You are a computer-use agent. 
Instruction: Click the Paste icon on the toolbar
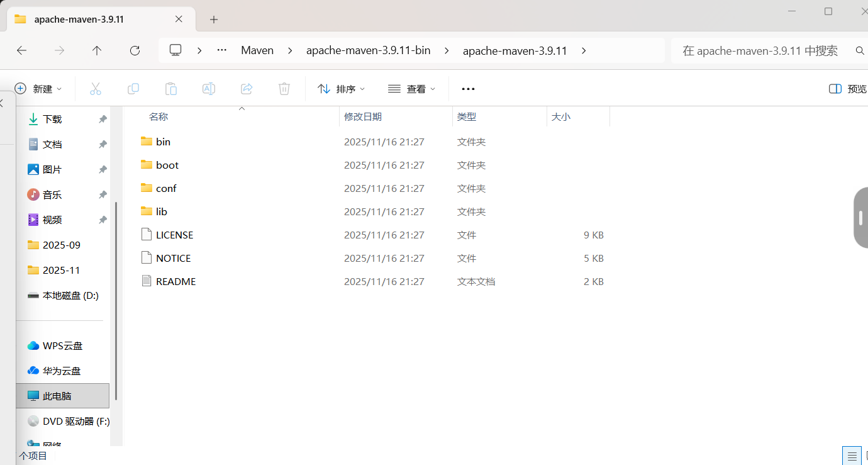[x=171, y=88]
